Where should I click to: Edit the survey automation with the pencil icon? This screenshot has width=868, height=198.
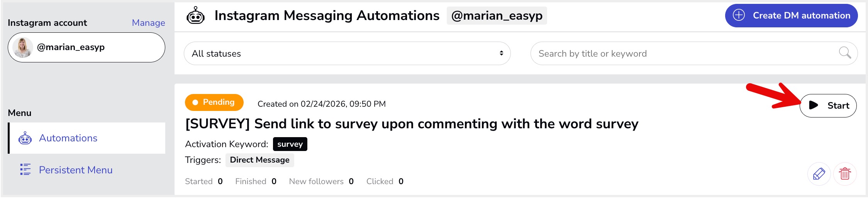coord(819,174)
